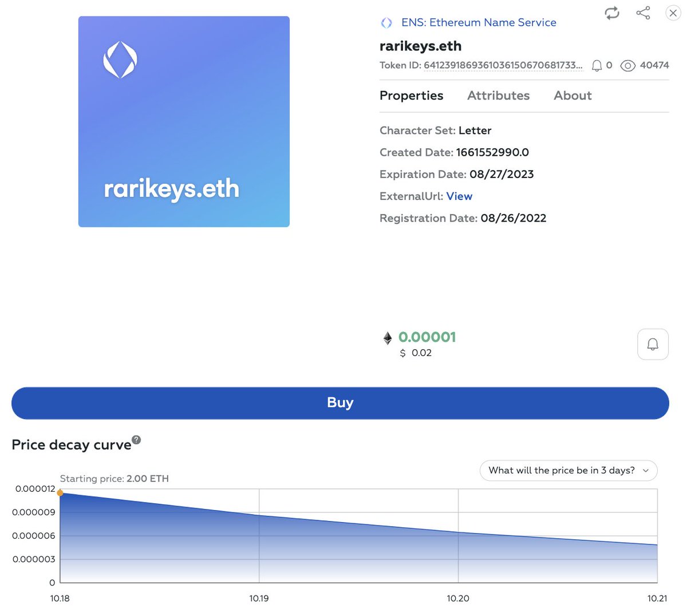Click the Price decay curve help icon

(x=136, y=440)
